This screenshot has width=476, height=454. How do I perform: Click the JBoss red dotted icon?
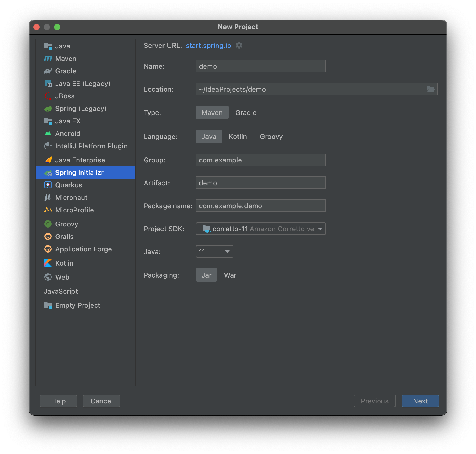(x=48, y=96)
